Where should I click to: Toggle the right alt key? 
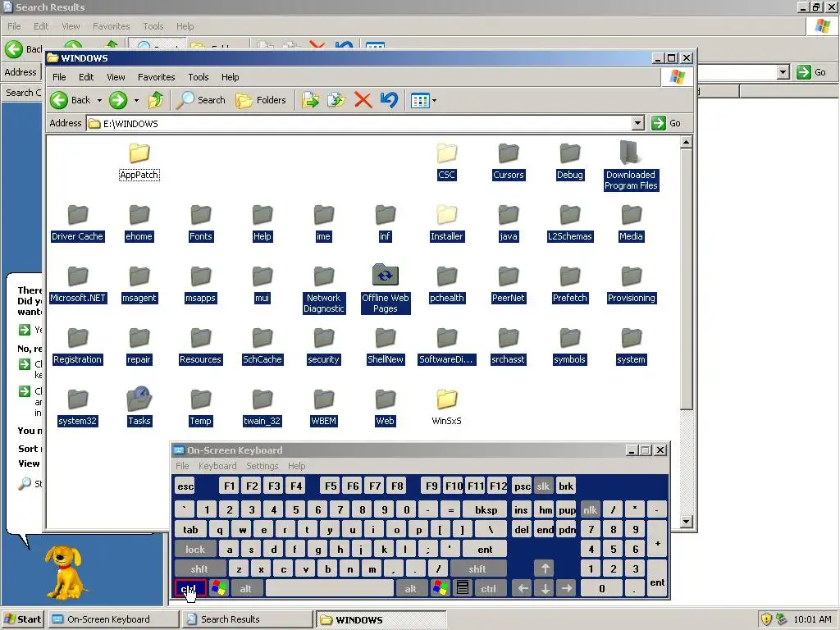click(411, 589)
